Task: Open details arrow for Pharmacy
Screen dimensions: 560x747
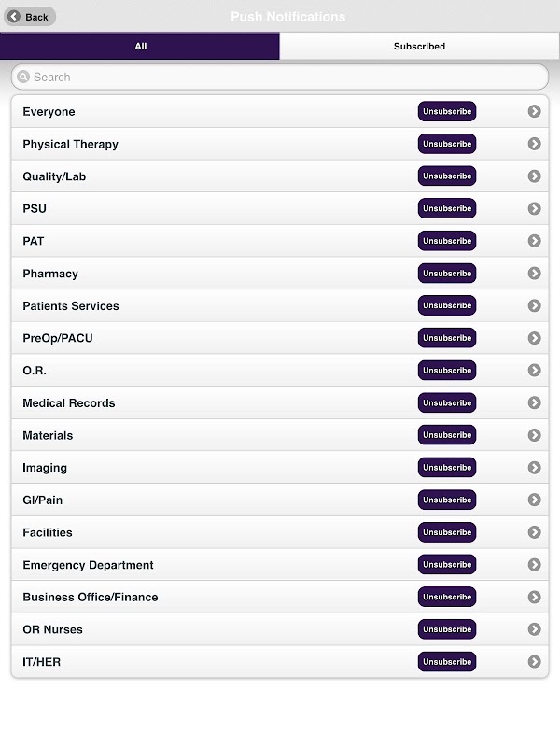Action: [x=534, y=274]
